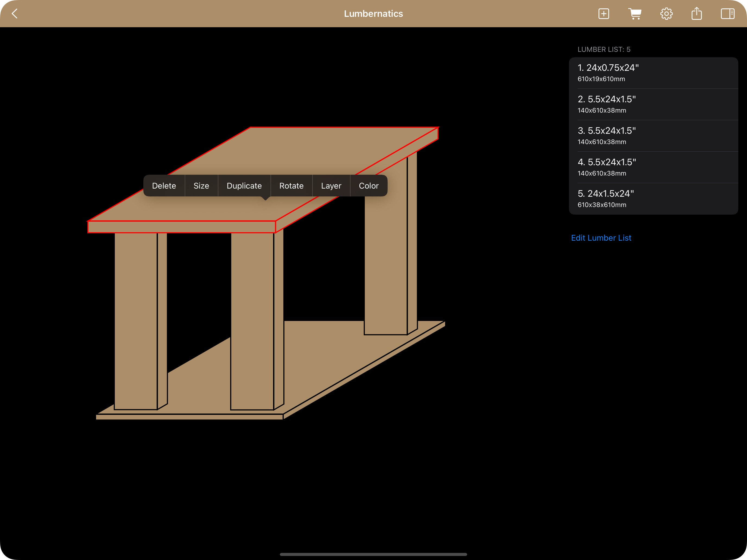This screenshot has height=560, width=747.
Task: Open the Color picker for the board
Action: (x=369, y=186)
